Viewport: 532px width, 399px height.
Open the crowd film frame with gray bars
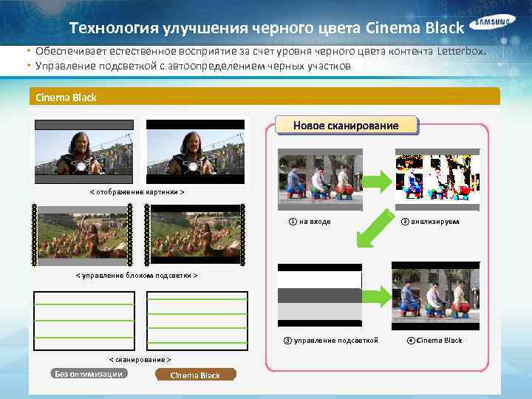pyautogui.click(x=82, y=235)
